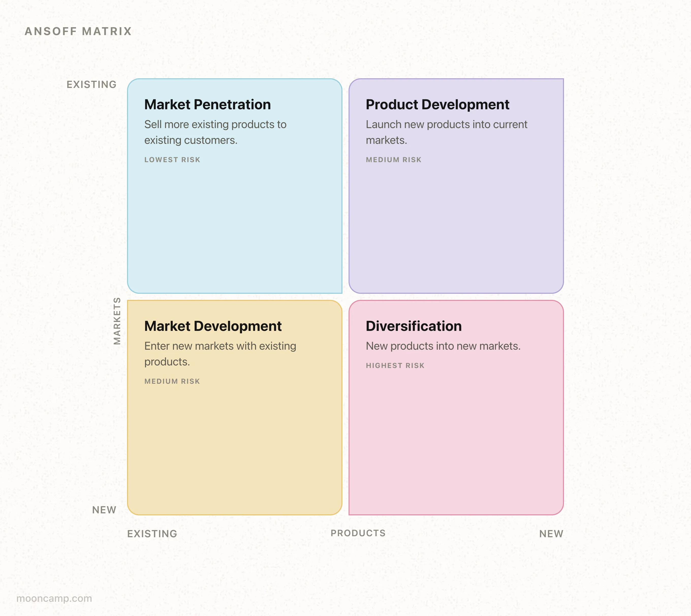Viewport: 691px width, 616px height.
Task: Click the ANSOFF MATRIX title
Action: (x=78, y=31)
